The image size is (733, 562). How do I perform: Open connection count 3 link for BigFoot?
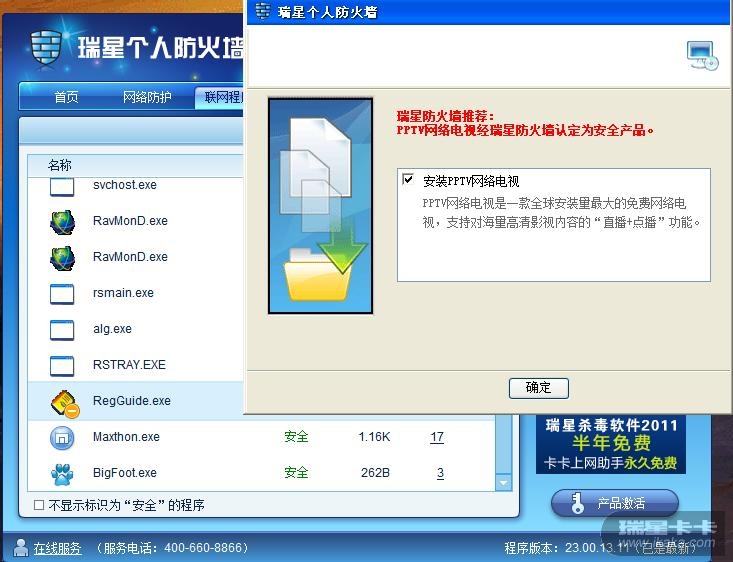click(x=440, y=473)
